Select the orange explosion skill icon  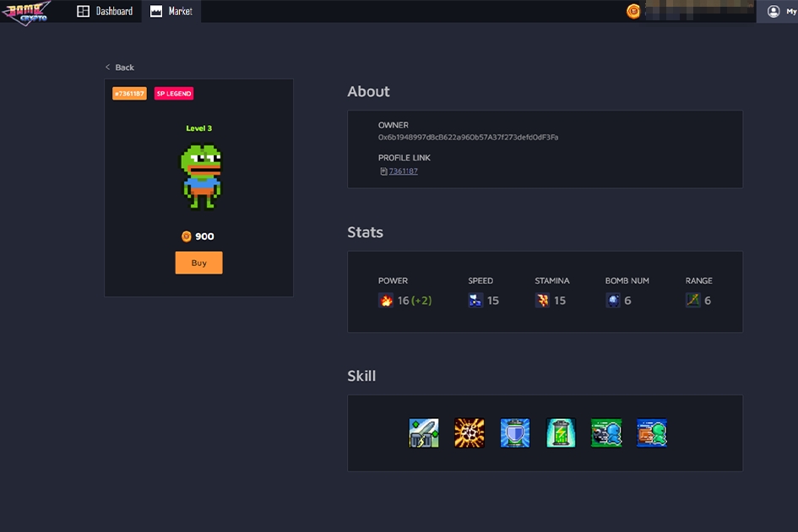(x=470, y=433)
